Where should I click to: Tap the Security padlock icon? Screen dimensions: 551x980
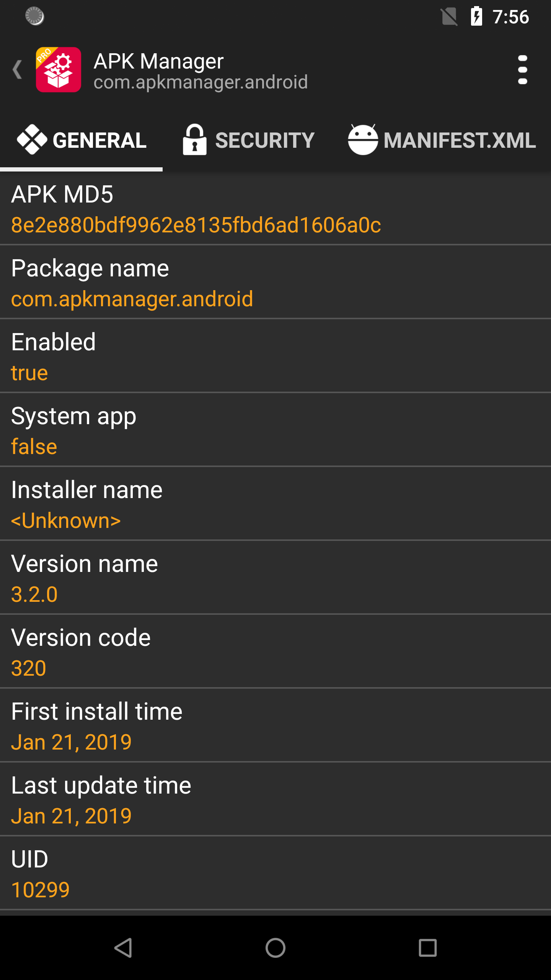click(194, 140)
